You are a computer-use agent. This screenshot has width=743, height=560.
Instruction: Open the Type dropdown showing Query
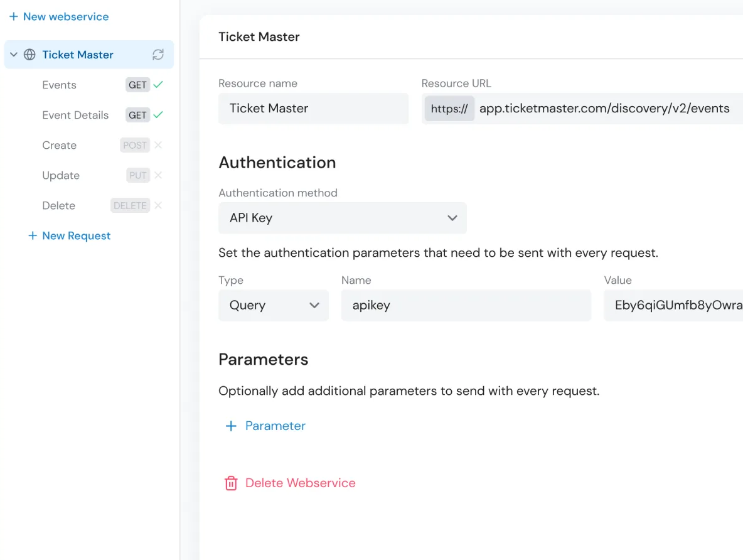click(273, 305)
